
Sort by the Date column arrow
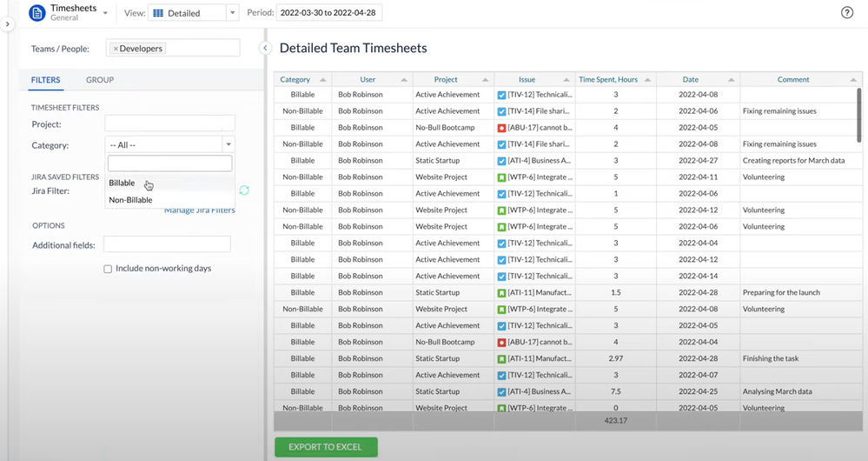pos(731,80)
